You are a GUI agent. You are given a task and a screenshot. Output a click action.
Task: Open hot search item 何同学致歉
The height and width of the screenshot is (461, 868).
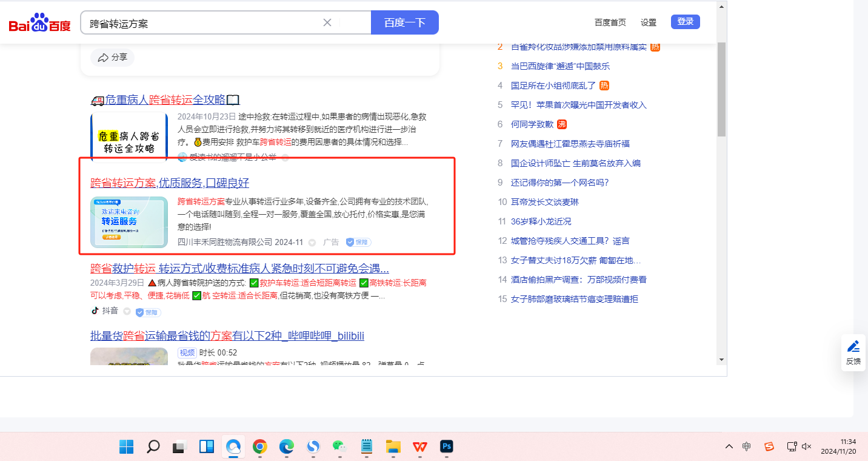pos(532,124)
